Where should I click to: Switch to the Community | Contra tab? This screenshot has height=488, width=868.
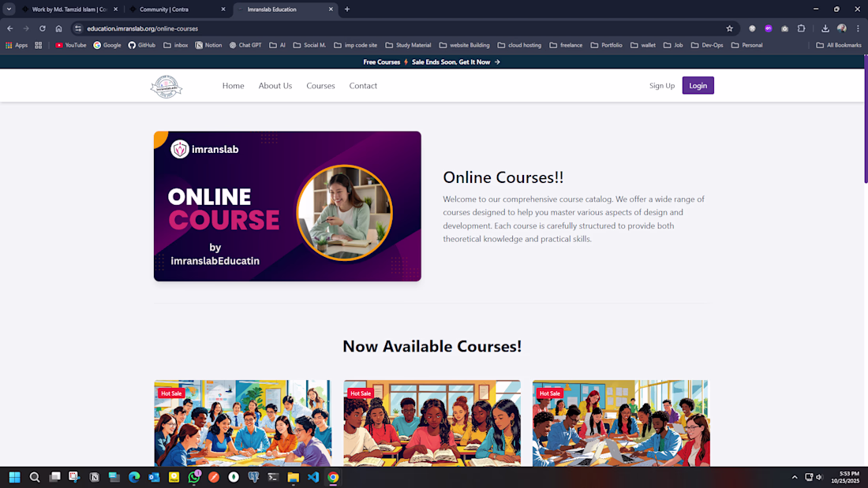tap(177, 9)
